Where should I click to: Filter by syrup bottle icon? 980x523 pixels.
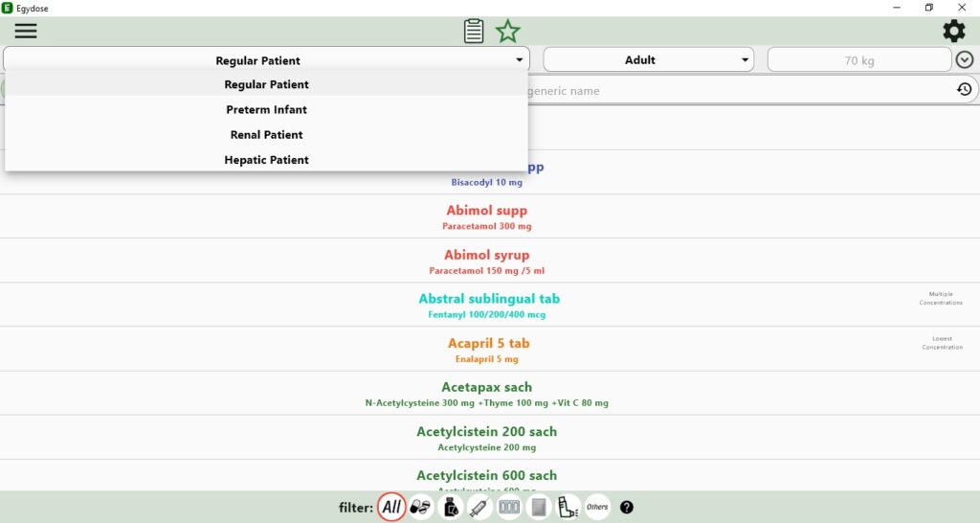coord(451,507)
